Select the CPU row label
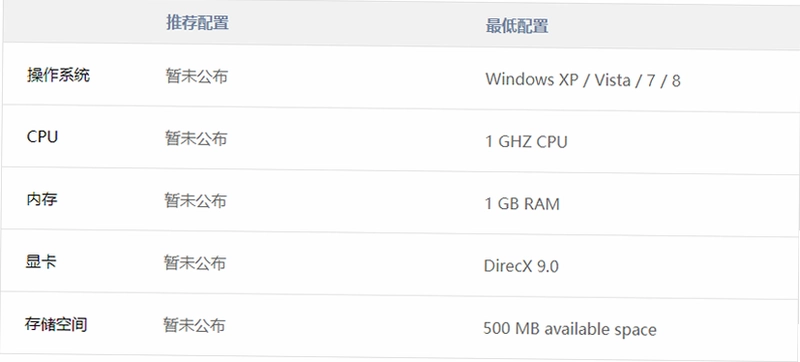The height and width of the screenshot is (362, 800). pyautogui.click(x=42, y=137)
